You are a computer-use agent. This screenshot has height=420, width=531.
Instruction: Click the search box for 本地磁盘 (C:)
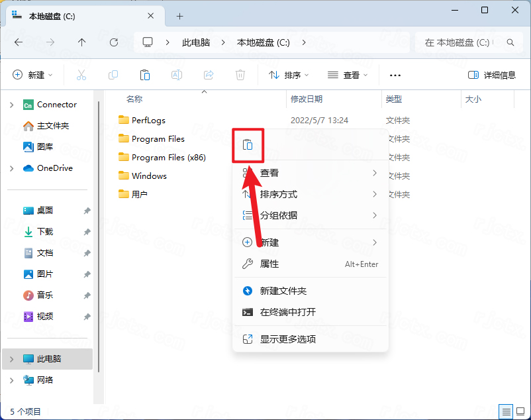pyautogui.click(x=463, y=42)
